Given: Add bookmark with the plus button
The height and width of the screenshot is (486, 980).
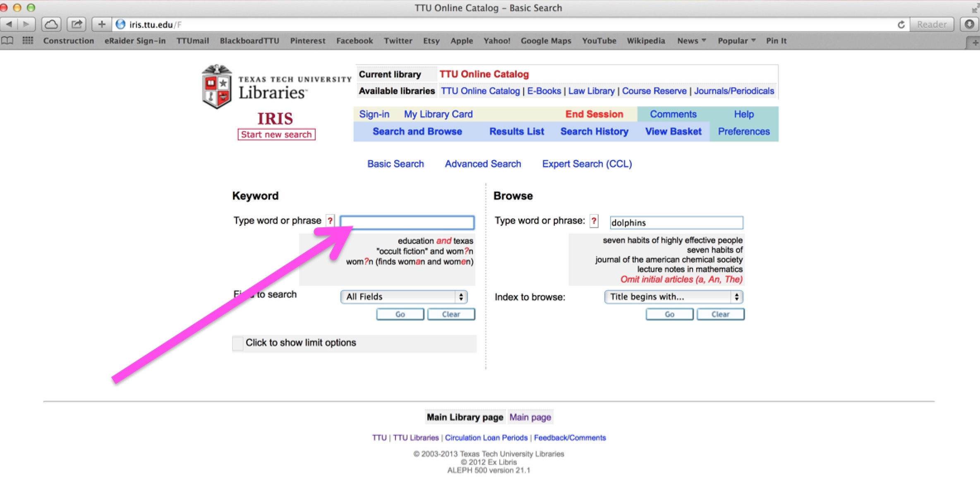Looking at the screenshot, I should click(x=101, y=24).
